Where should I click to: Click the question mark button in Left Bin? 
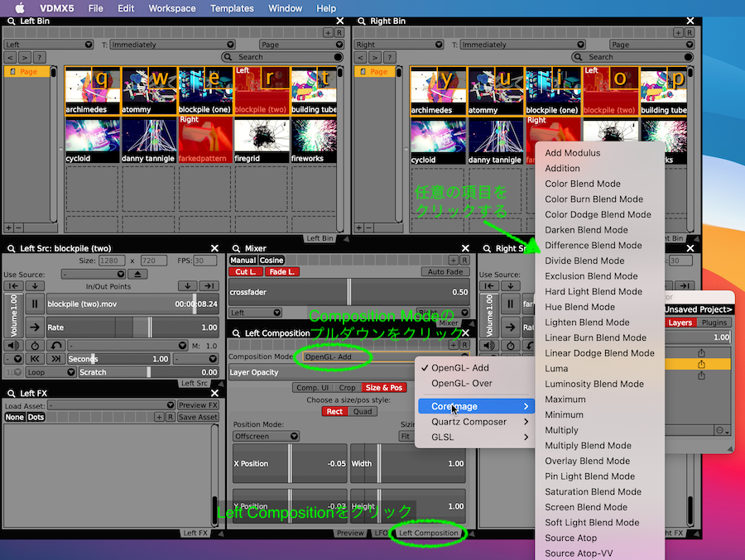point(40,57)
